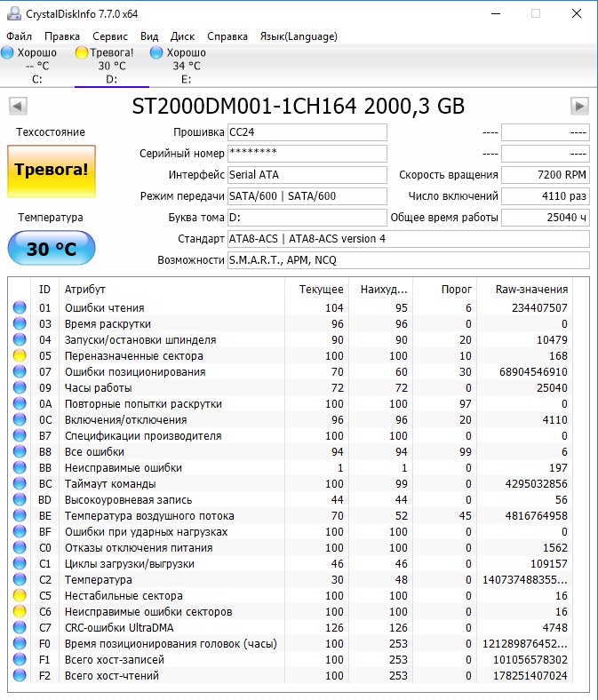Click status icon for C2 Температура
This screenshot has height=700, width=598.
(20, 579)
